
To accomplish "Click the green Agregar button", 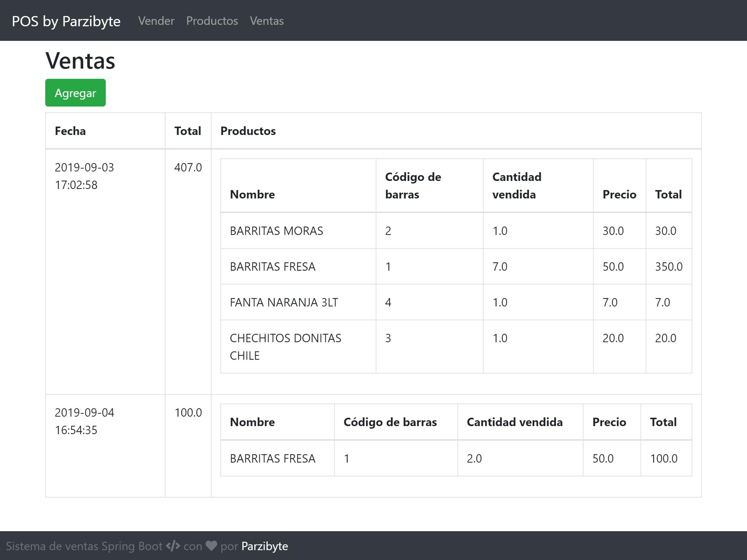I will (76, 93).
